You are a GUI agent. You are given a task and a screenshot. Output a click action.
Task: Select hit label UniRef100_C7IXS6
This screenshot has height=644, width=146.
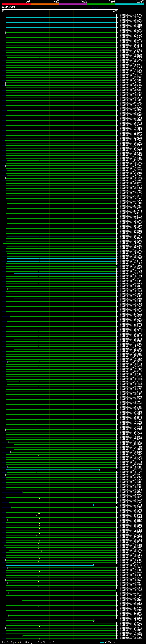(x=131, y=505)
